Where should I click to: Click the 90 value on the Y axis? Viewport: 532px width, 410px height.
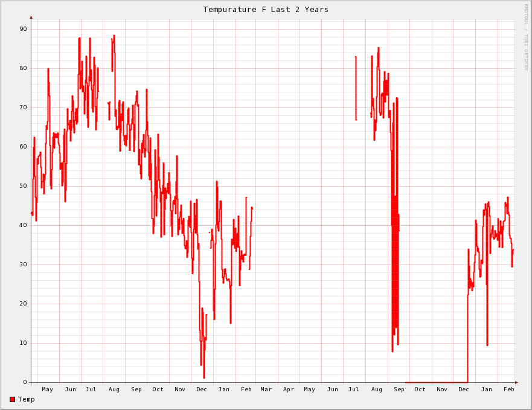pyautogui.click(x=23, y=29)
